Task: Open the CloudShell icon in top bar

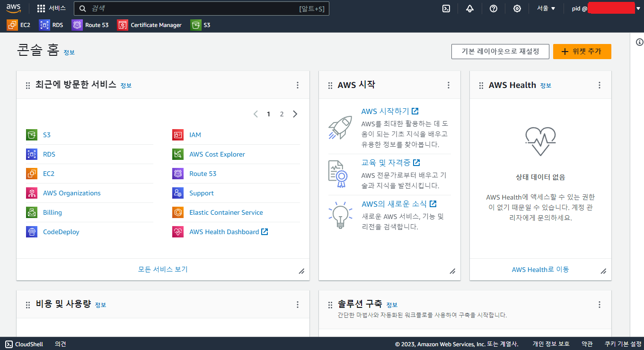Action: (x=446, y=9)
